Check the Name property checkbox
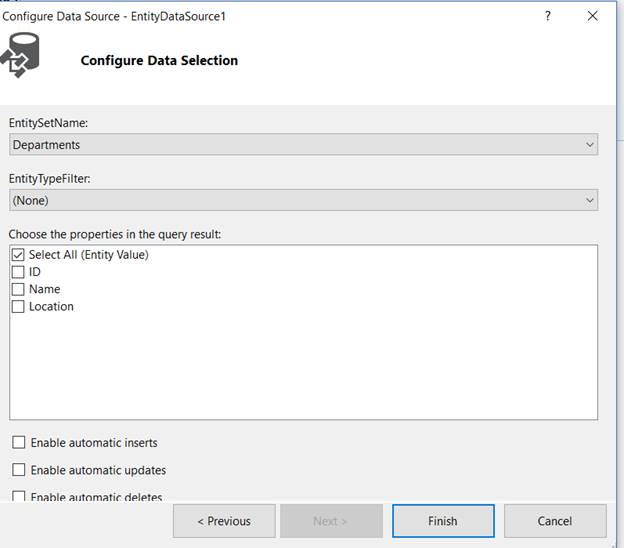This screenshot has height=548, width=624. pyautogui.click(x=18, y=289)
